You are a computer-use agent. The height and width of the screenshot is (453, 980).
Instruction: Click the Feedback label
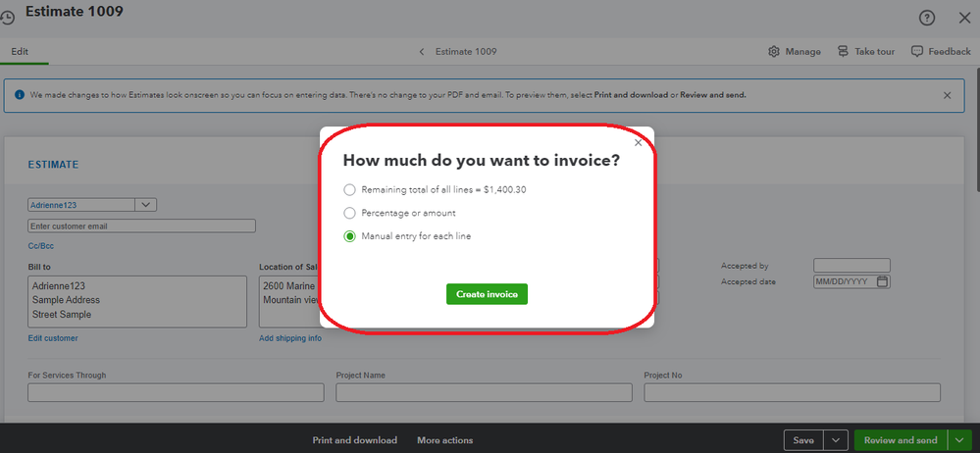click(950, 52)
